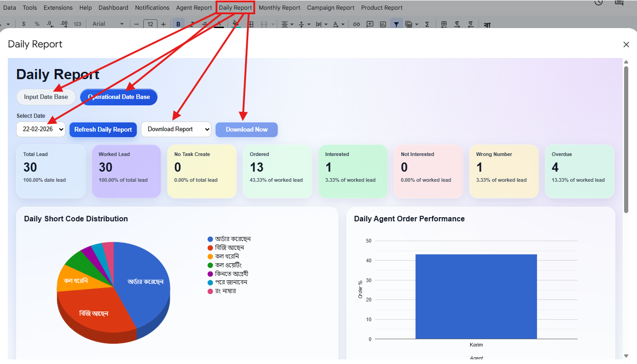Image resolution: width=637 pixels, height=364 pixels.
Task: Expand the Download Report dropdown
Action: [176, 129]
